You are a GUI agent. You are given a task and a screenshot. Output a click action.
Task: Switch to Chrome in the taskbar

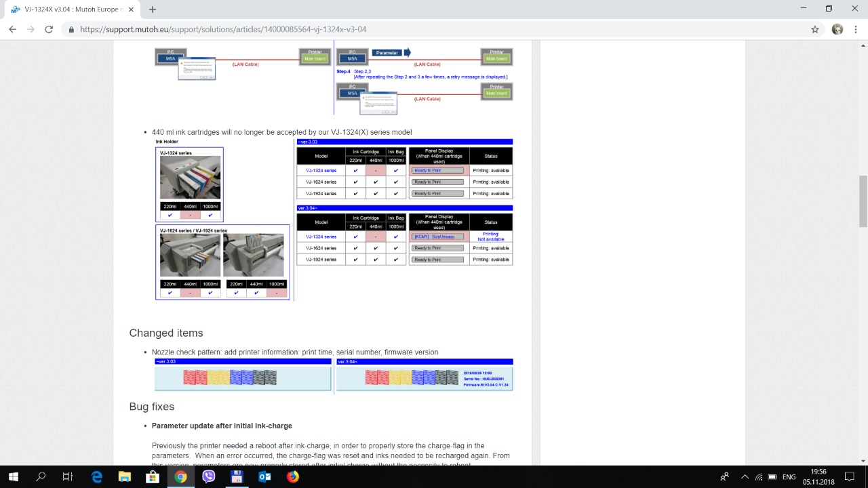(x=180, y=476)
